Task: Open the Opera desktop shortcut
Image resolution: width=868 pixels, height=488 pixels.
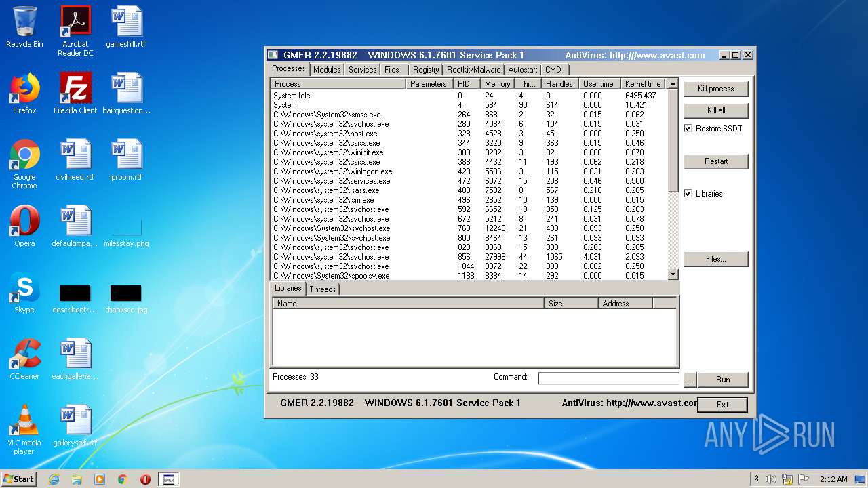Action: [x=24, y=226]
